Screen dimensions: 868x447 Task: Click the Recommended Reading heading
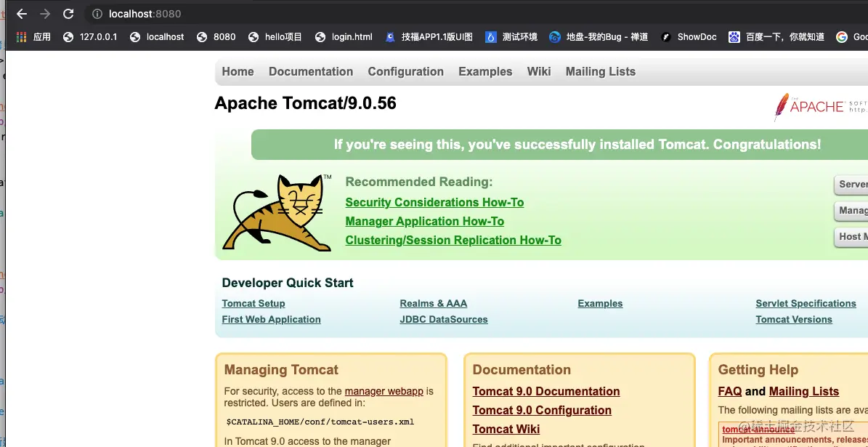tap(419, 182)
